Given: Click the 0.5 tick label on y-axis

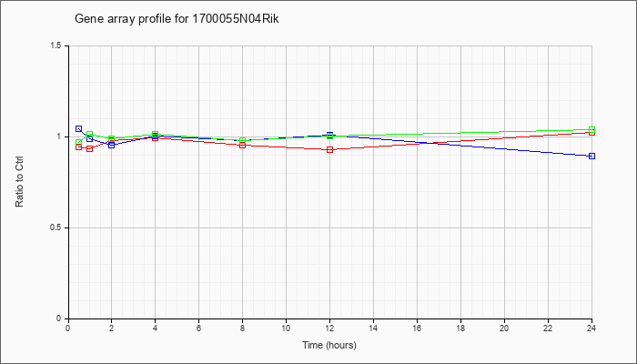Looking at the screenshot, I should 56,227.
